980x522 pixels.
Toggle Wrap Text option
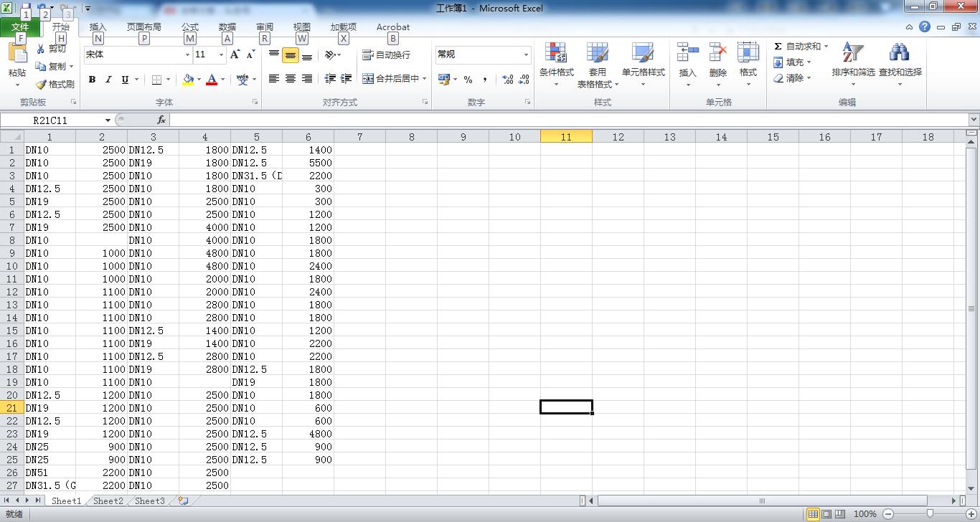tap(386, 55)
